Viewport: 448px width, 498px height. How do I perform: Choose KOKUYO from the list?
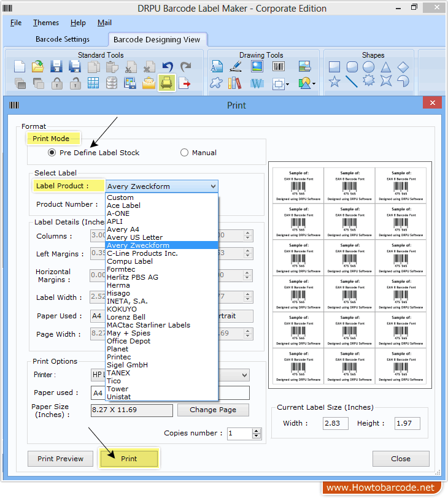coord(162,309)
